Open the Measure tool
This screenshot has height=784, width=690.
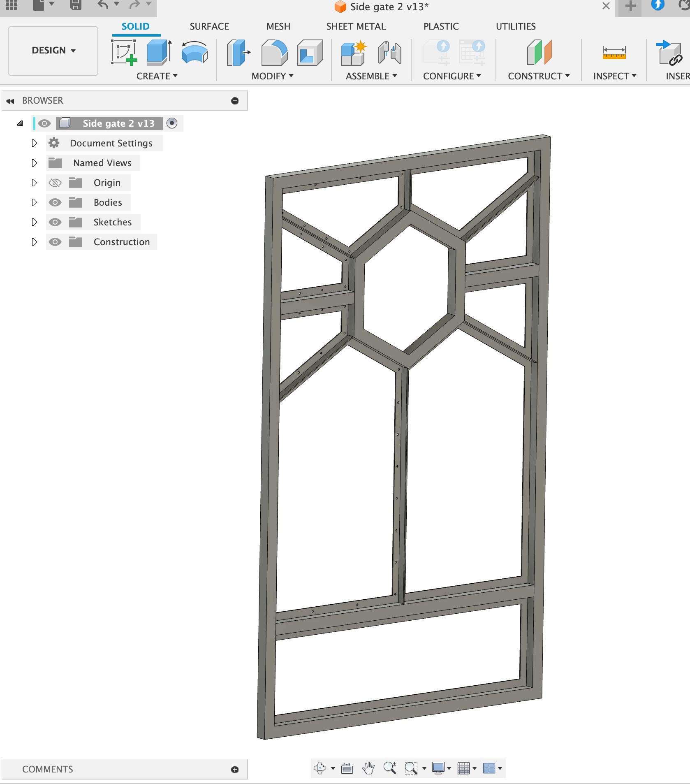(x=614, y=53)
